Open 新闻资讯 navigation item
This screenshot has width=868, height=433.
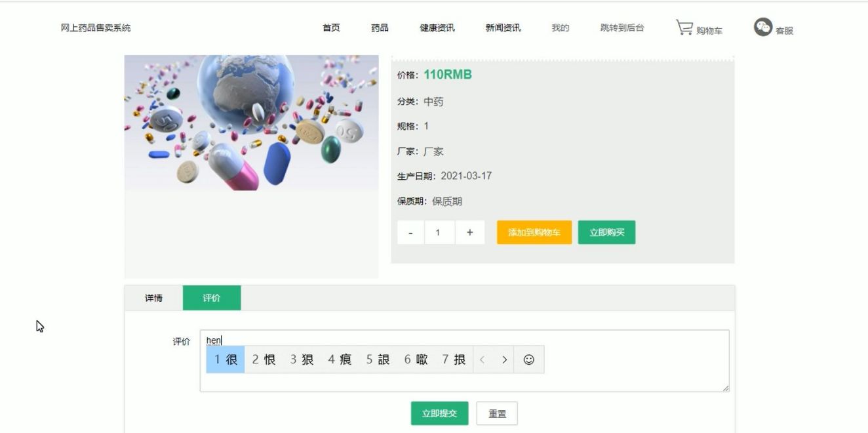click(503, 28)
